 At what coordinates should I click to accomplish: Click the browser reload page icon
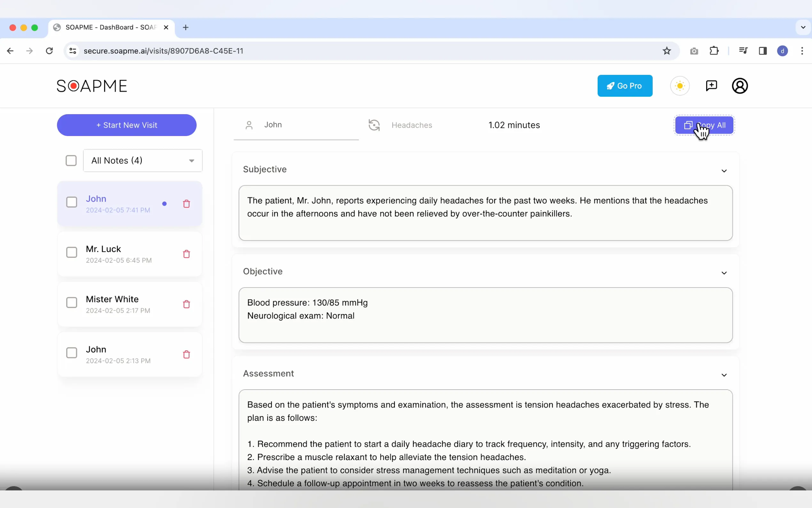(49, 51)
